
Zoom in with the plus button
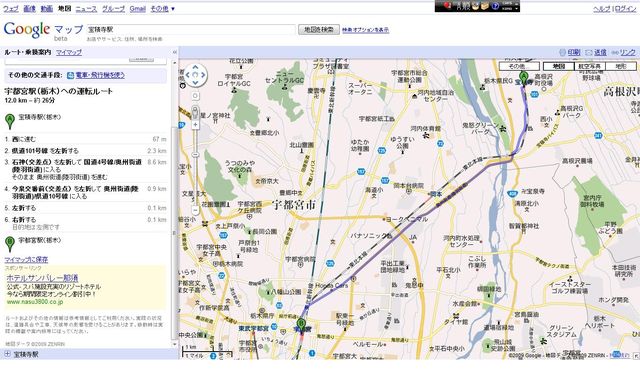pos(195,124)
